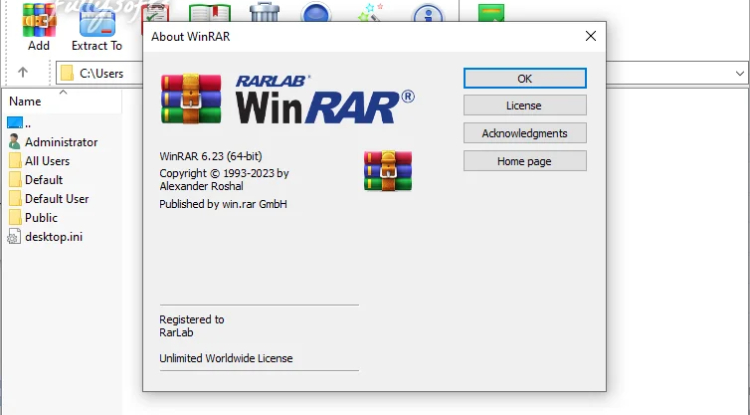Click the Extract To toolbar icon
Viewport: 750px width, 415px height.
(97, 22)
